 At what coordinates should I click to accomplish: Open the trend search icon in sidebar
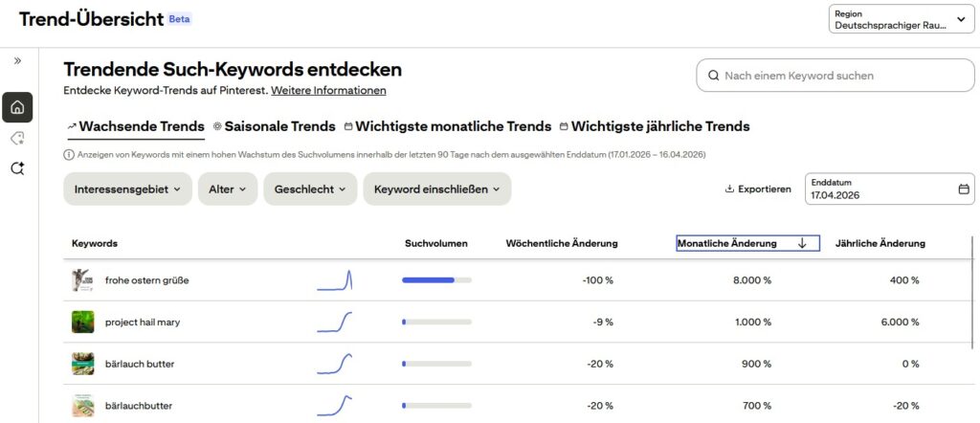[17, 169]
